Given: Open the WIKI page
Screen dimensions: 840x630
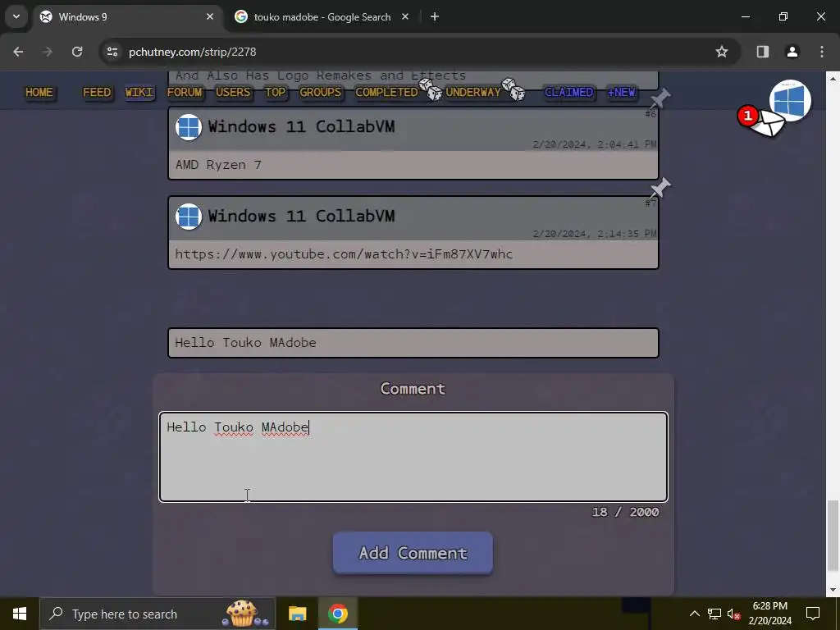Looking at the screenshot, I should pos(139,92).
